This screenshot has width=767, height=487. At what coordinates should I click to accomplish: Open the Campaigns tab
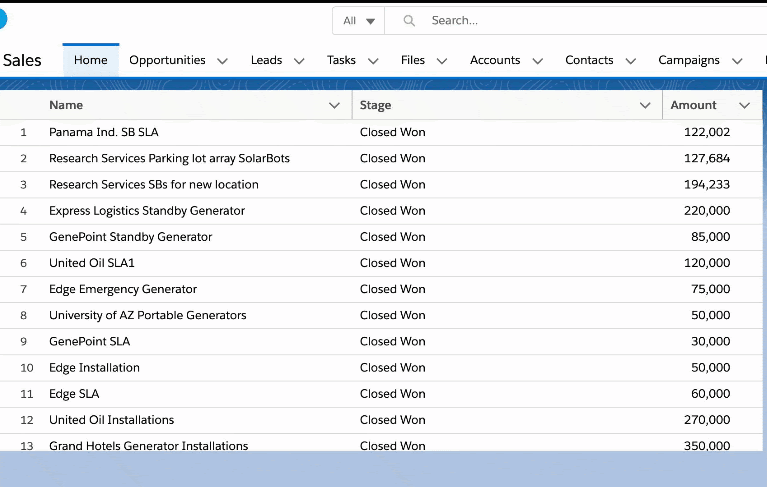pos(688,60)
